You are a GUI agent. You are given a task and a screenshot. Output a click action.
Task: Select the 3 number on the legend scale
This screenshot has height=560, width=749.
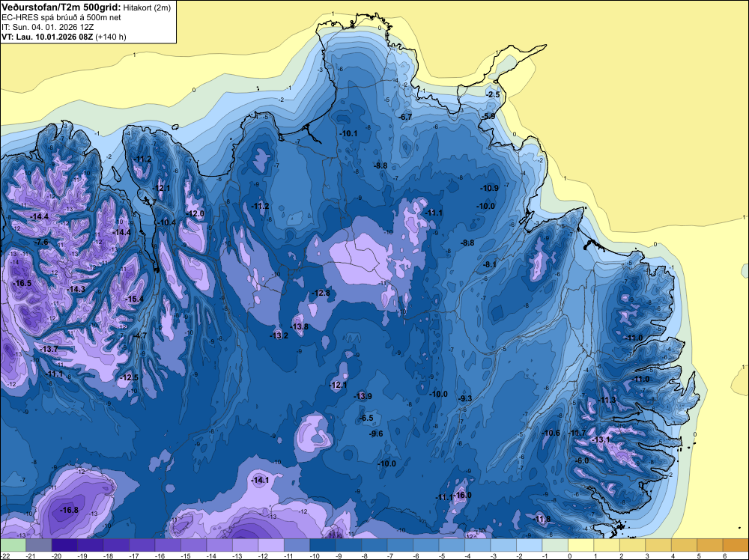click(x=648, y=556)
